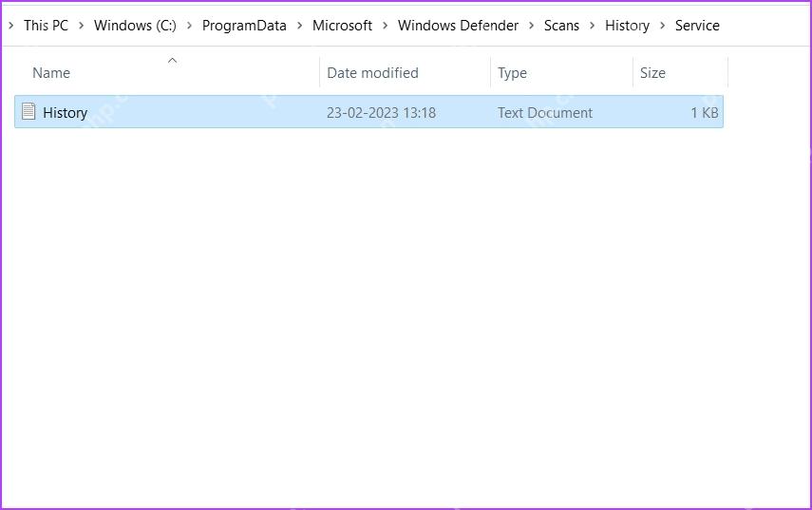Select the History text document icon
812x510 pixels.
pyautogui.click(x=28, y=111)
